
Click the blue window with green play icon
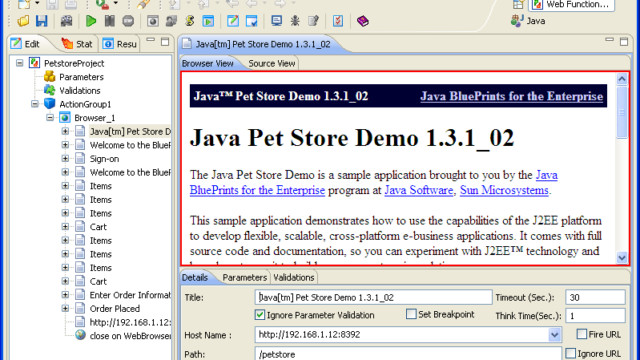coord(208,21)
